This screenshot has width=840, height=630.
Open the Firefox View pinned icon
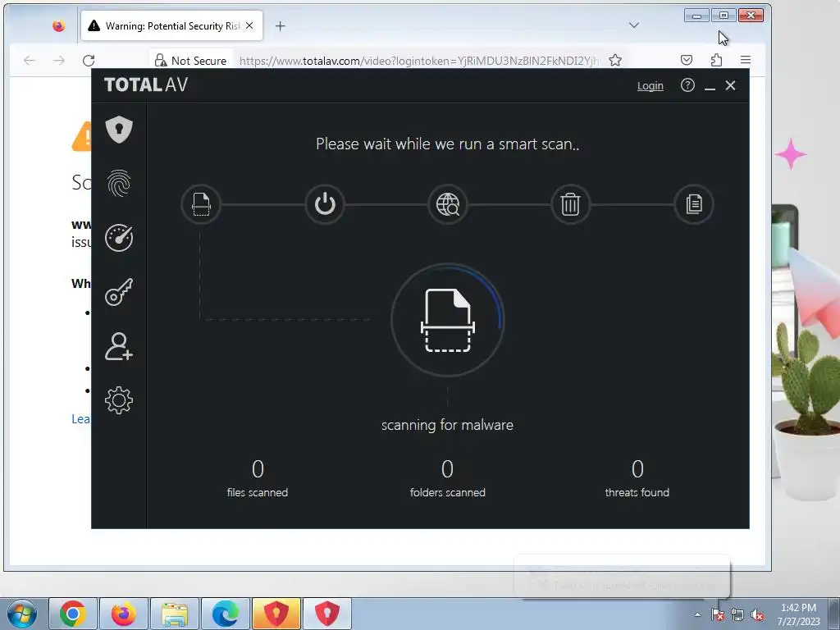tap(58, 25)
